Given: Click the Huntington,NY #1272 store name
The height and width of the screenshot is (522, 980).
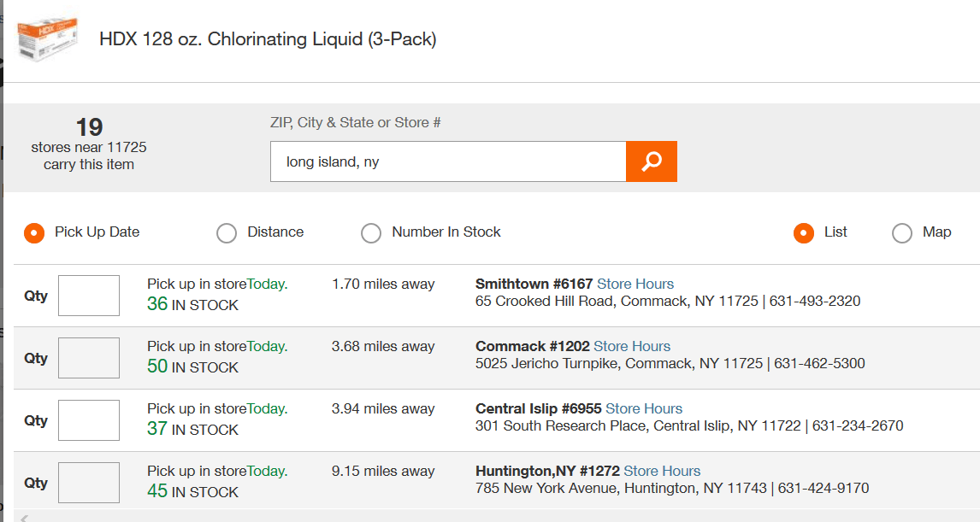Looking at the screenshot, I should pyautogui.click(x=547, y=471).
